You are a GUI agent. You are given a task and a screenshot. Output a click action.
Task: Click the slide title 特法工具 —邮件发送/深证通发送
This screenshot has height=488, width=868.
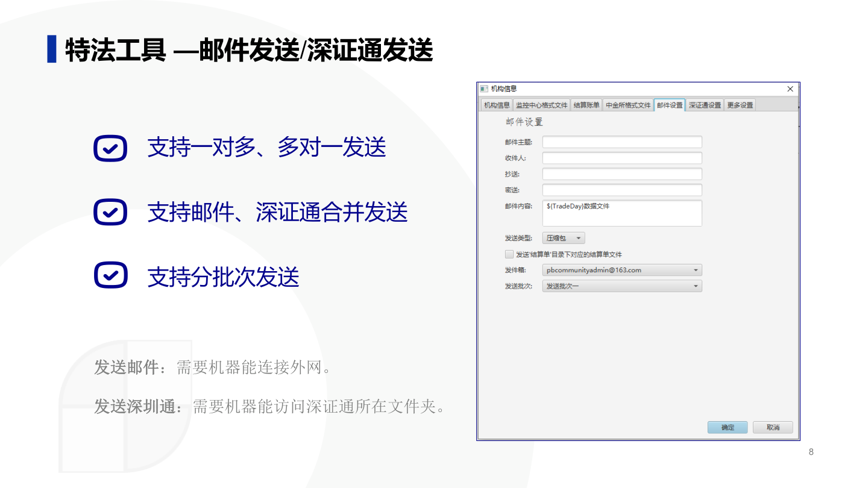click(249, 49)
